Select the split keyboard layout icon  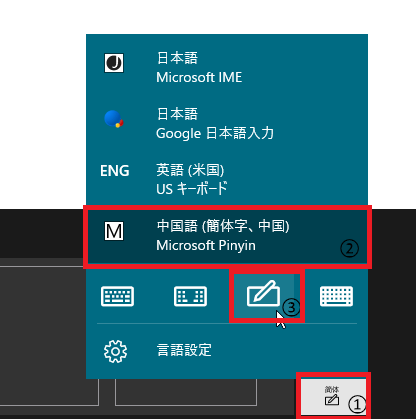(x=190, y=296)
